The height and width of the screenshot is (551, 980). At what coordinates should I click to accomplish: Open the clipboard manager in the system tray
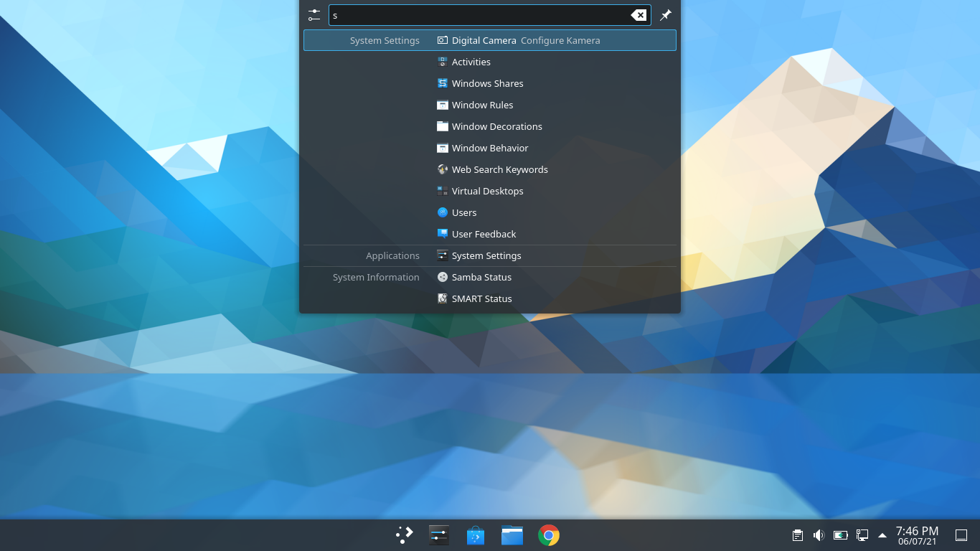797,534
